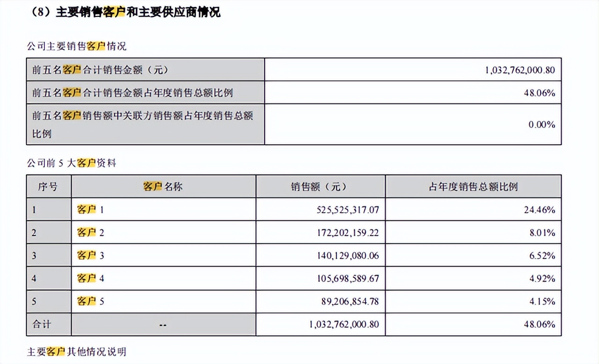
Task: Click the label 前五名客户合计销售金额占年度销售总额比例
Action: pyautogui.click(x=132, y=93)
